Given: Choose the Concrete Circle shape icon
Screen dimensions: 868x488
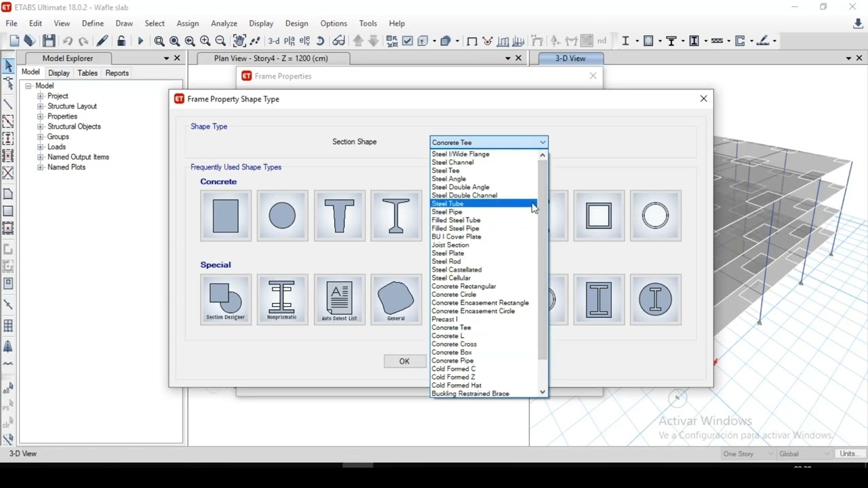Looking at the screenshot, I should [282, 216].
